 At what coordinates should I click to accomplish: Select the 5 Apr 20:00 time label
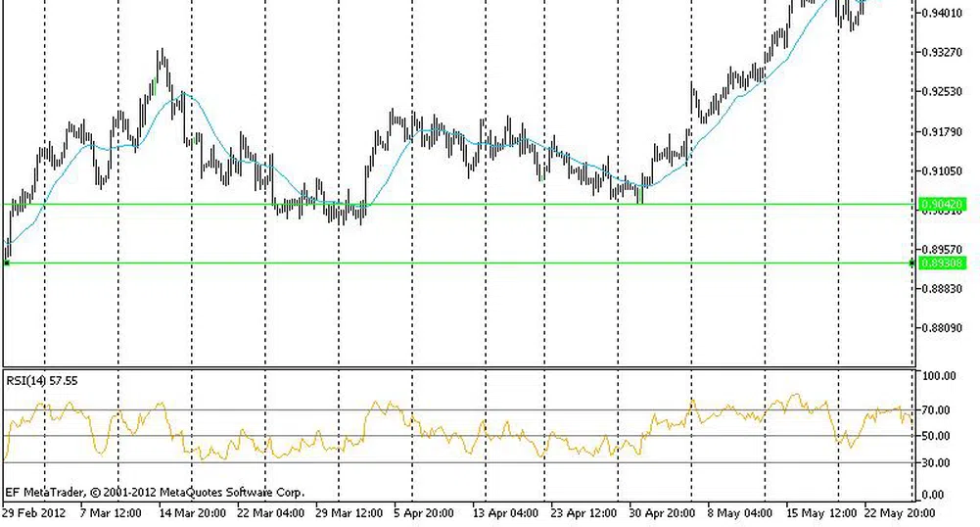click(x=423, y=512)
